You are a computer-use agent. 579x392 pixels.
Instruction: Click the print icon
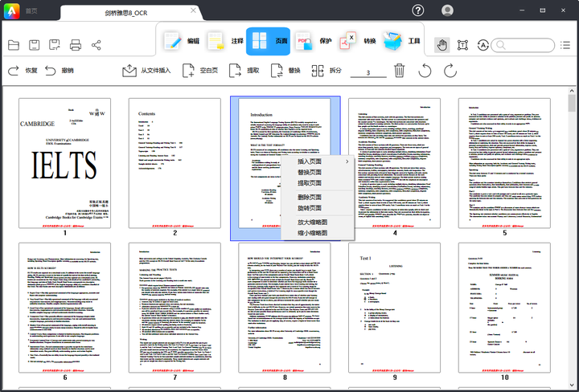tap(76, 45)
